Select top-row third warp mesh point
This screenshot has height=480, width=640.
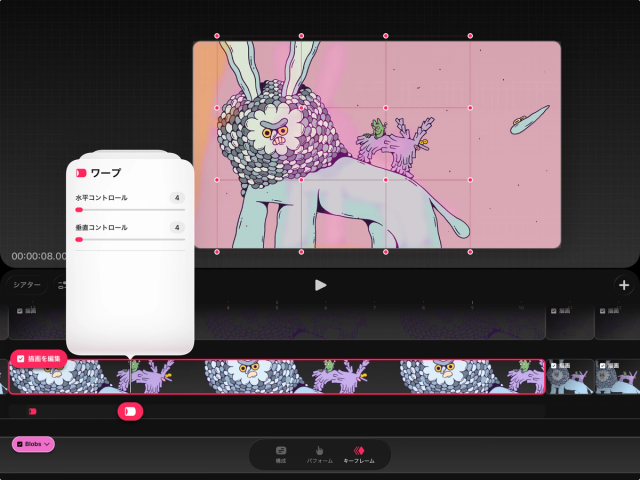[x=386, y=36]
